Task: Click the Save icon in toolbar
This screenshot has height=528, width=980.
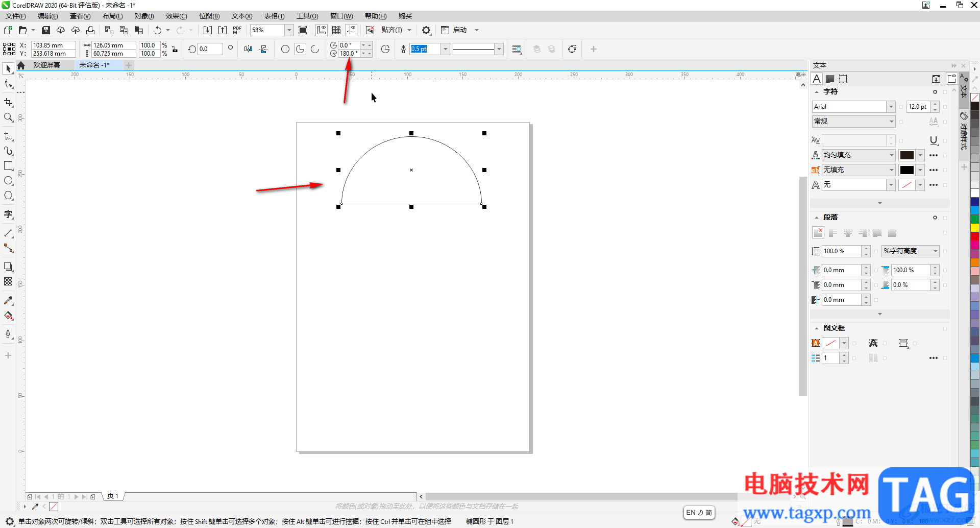Action: (x=46, y=30)
